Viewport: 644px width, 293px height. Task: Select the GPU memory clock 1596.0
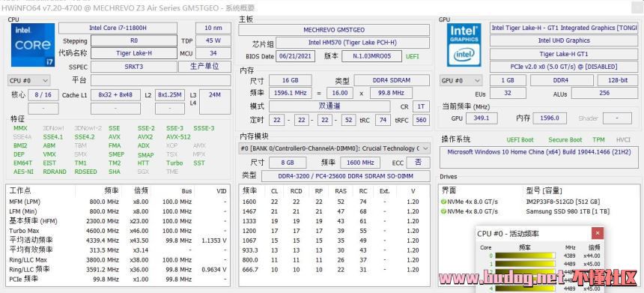550,118
